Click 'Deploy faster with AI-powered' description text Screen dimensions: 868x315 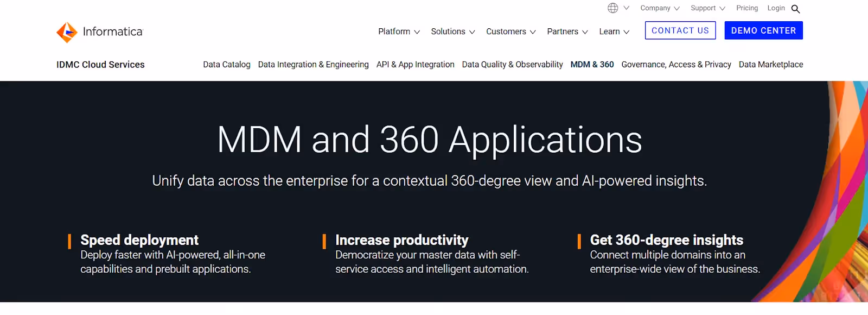coord(173,262)
